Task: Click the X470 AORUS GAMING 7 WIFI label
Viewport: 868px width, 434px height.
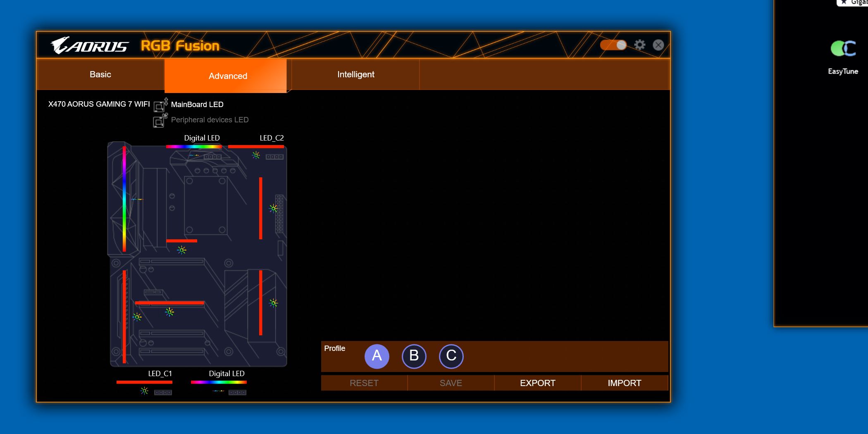Action: (x=99, y=104)
